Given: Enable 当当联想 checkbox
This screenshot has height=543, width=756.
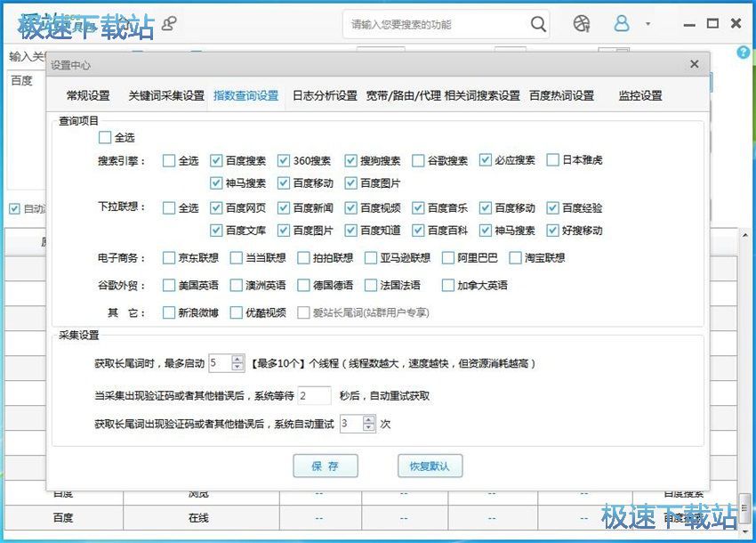Looking at the screenshot, I should click(x=237, y=258).
